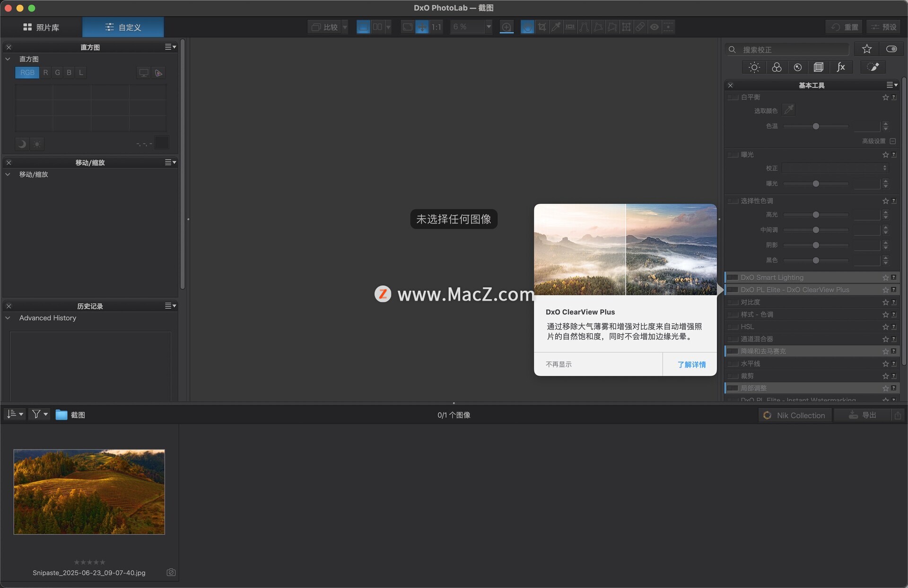
Task: Click the share icon beside 导出
Action: click(x=898, y=415)
